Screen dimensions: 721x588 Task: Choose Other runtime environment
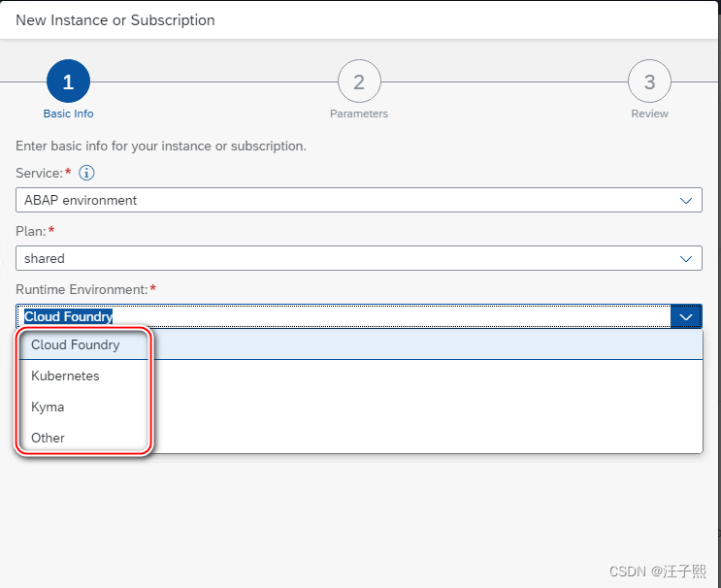click(x=359, y=438)
